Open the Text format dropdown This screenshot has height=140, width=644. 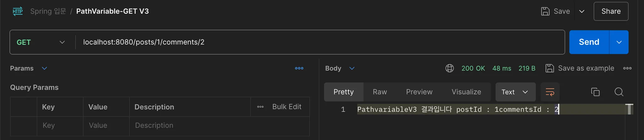[x=515, y=92]
